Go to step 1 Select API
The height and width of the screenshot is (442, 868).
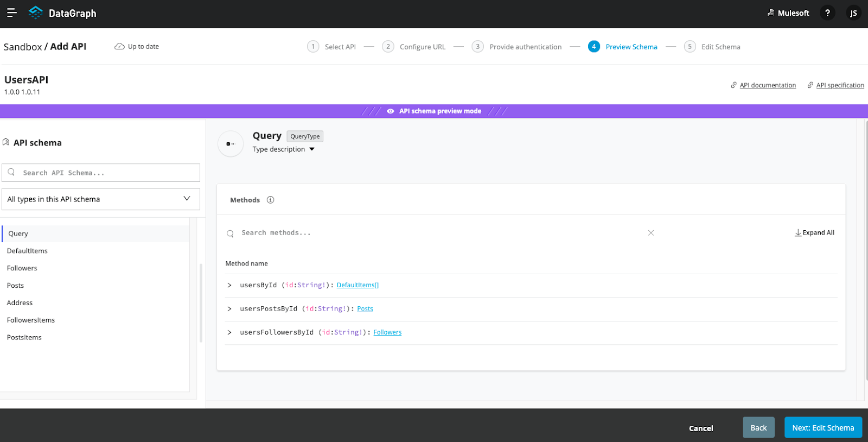point(331,47)
